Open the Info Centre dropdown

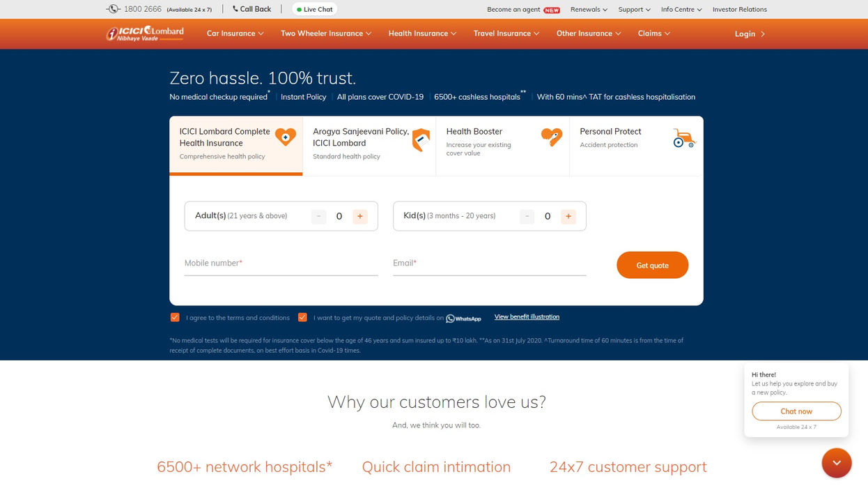[x=681, y=9]
